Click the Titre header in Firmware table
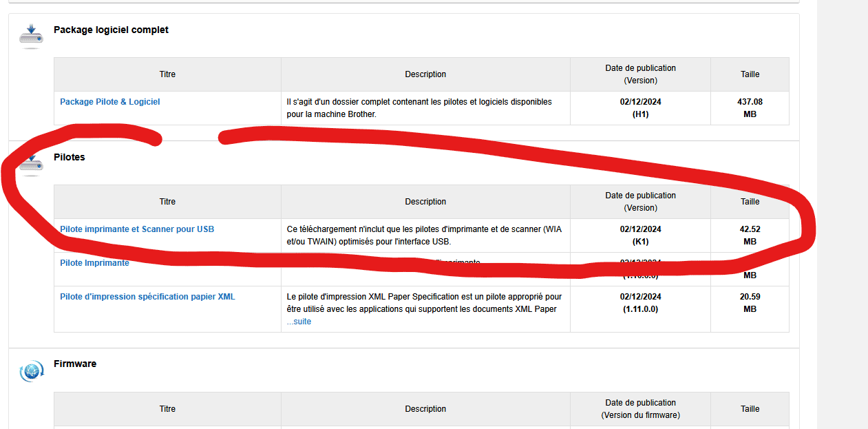The width and height of the screenshot is (868, 429). 167,409
